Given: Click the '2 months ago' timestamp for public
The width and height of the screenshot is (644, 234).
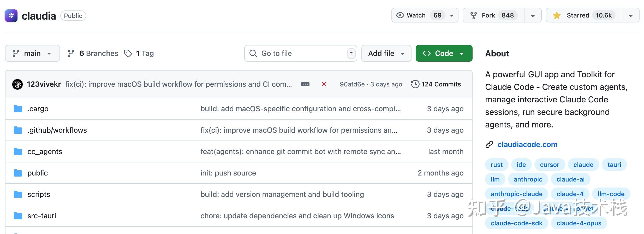Looking at the screenshot, I should point(440,173).
